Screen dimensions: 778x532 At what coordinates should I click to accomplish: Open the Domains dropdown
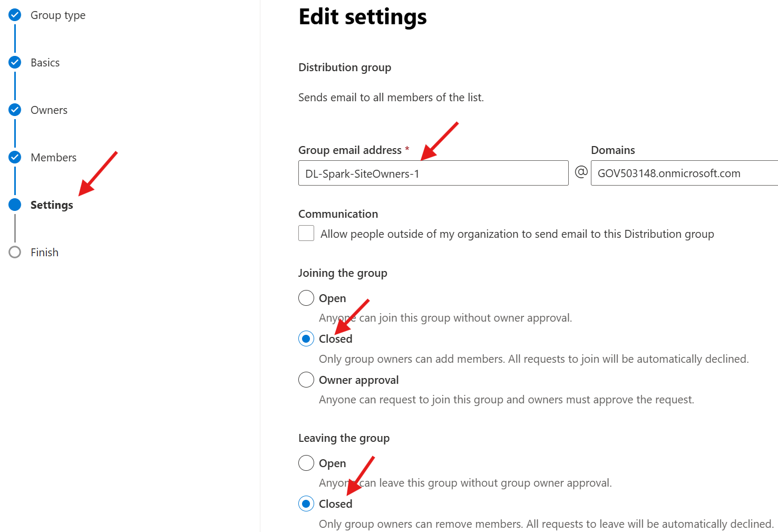tap(684, 173)
